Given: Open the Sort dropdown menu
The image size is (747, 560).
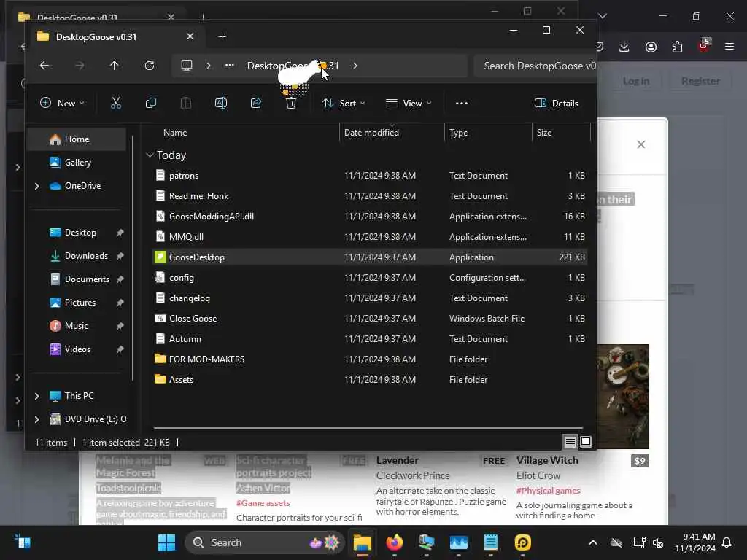Looking at the screenshot, I should point(344,104).
